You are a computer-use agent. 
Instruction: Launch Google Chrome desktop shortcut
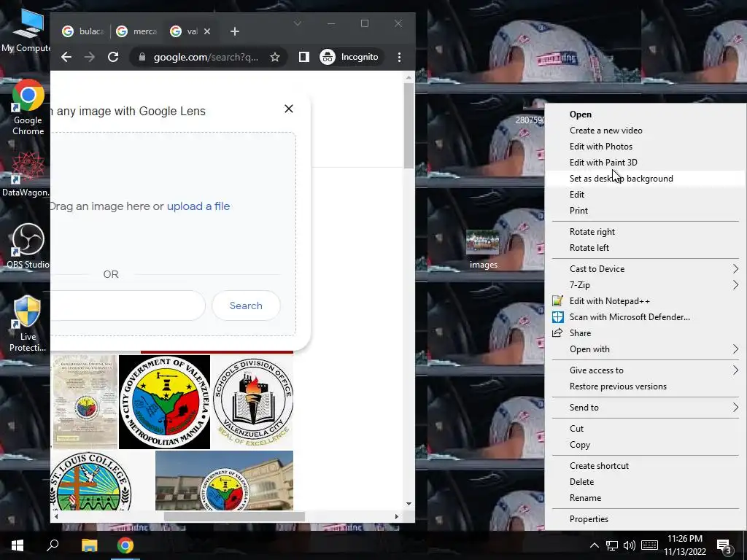click(28, 108)
